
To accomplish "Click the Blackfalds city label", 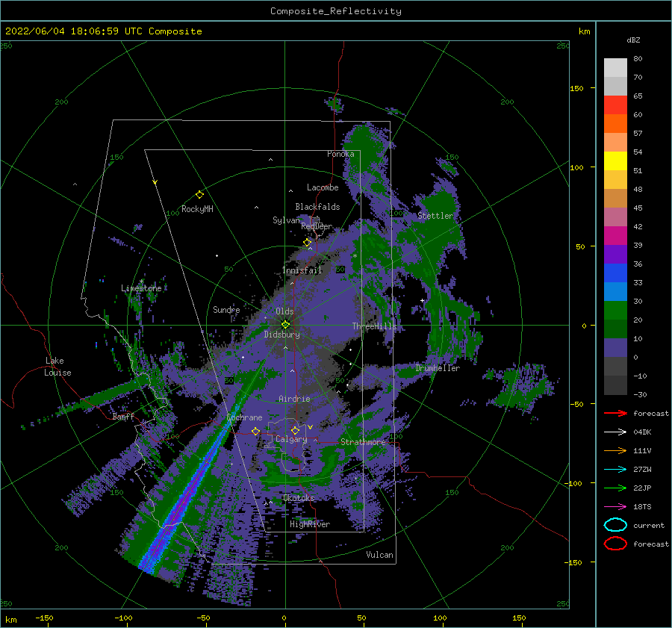I will (317, 207).
